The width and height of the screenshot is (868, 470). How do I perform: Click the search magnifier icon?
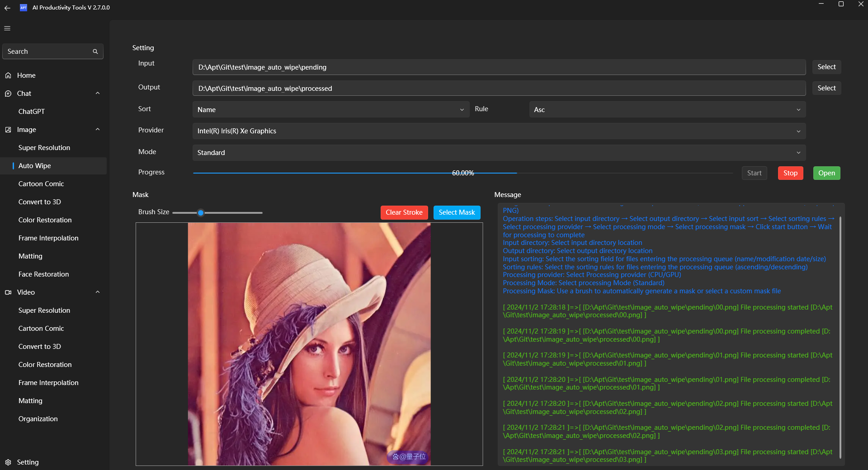click(95, 52)
